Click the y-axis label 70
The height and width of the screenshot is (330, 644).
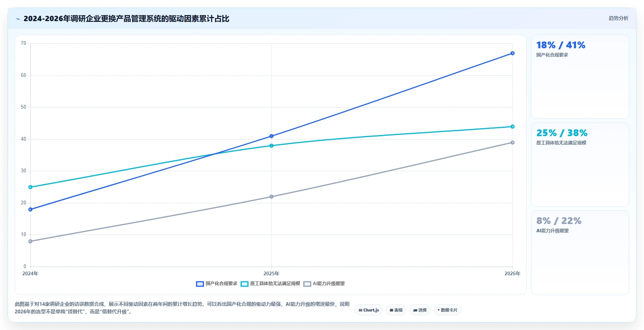pos(23,43)
